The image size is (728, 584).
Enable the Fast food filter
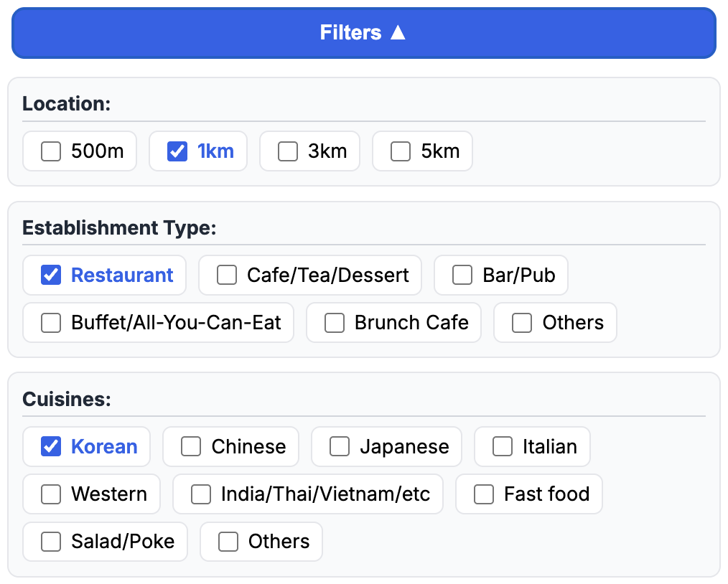(x=484, y=494)
